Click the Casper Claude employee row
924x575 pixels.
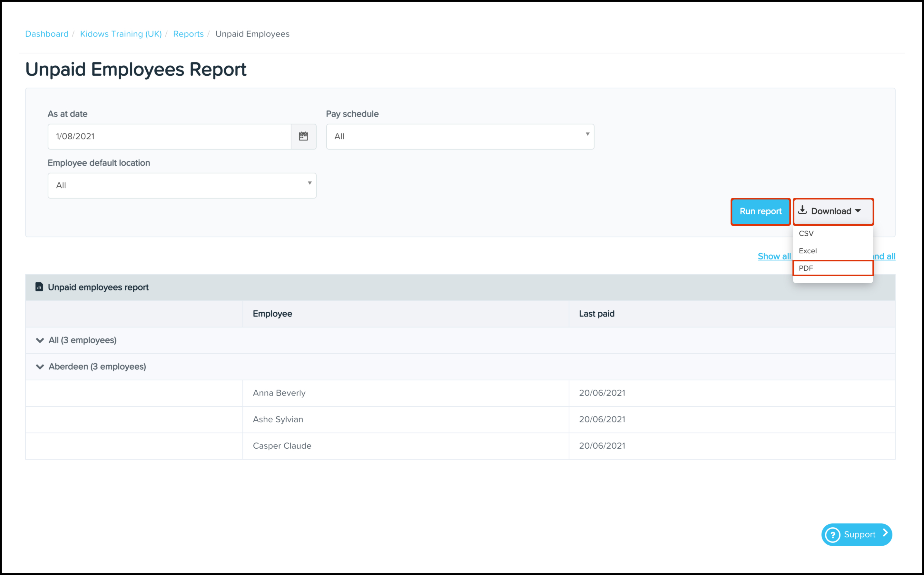pyautogui.click(x=282, y=446)
